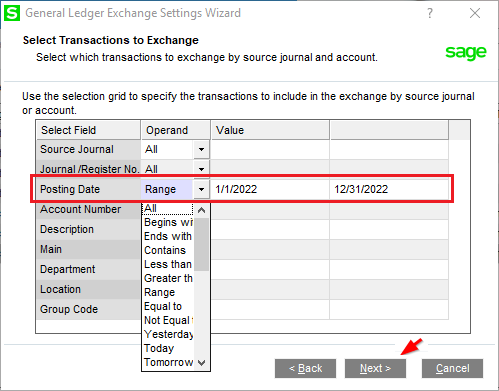Select the Source Journal operand field showing All
The width and height of the screenshot is (499, 391).
click(x=167, y=149)
